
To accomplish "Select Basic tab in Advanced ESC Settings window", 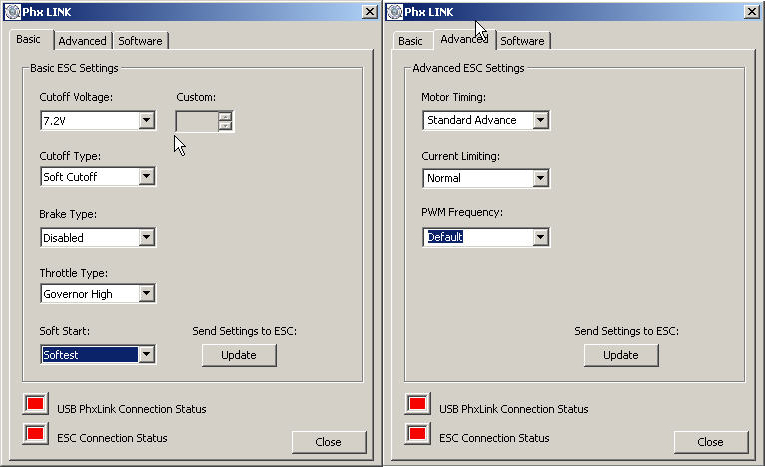I will [410, 41].
